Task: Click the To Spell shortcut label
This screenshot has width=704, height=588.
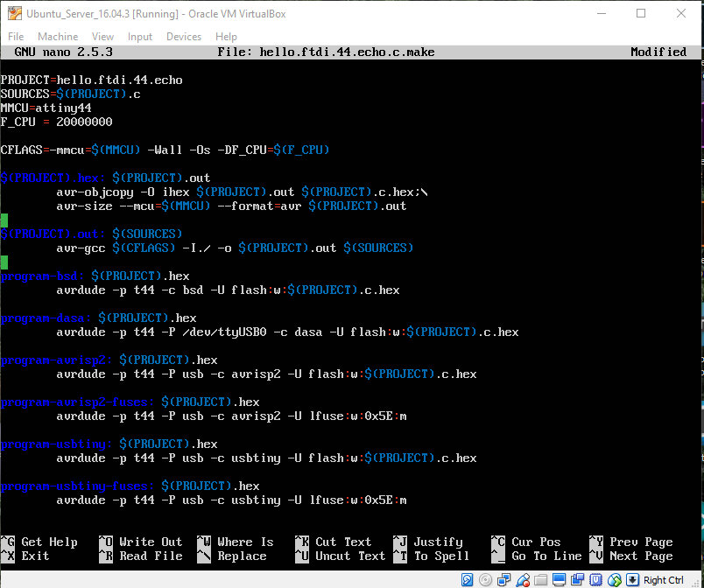Action: pos(441,556)
